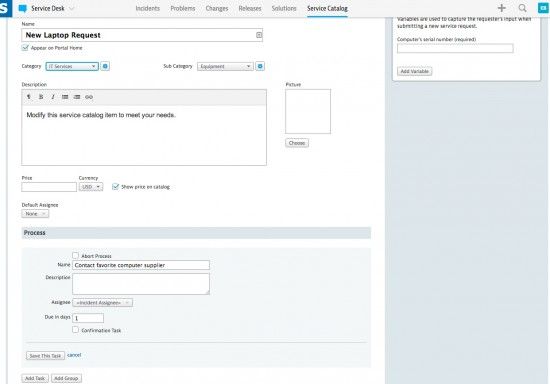The image size is (550, 384).
Task: Click the Process section header
Action: coord(196,233)
